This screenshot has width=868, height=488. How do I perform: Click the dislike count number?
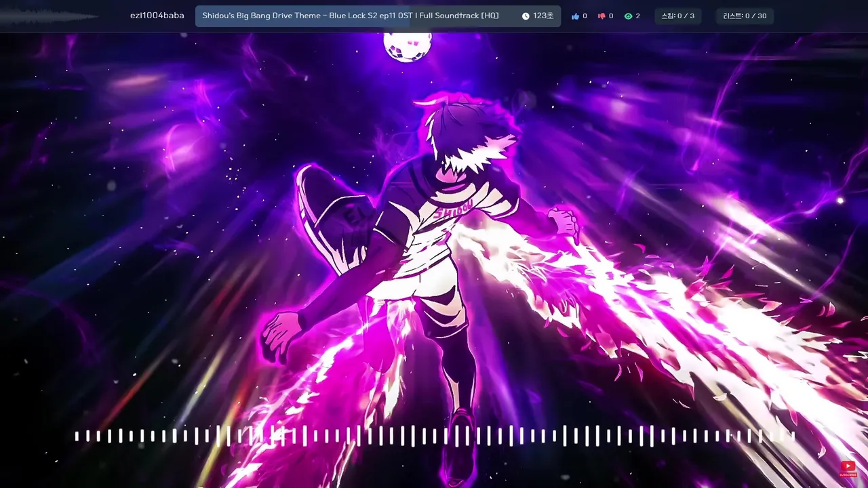[x=611, y=16]
